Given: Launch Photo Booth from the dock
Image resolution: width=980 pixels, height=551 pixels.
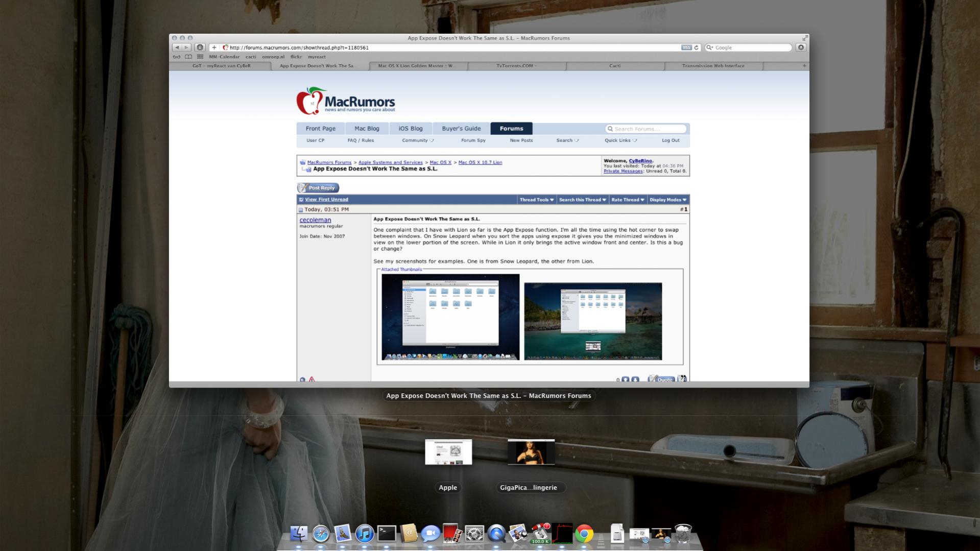Looking at the screenshot, I should 452,534.
